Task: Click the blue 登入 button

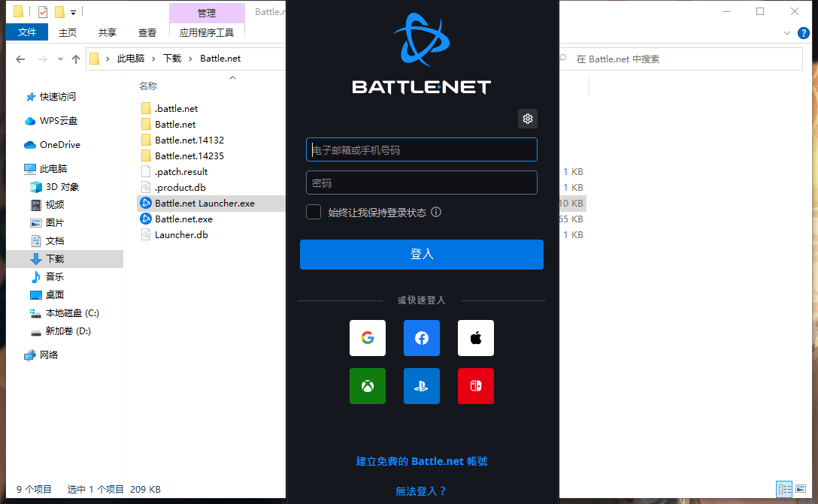Action: 422,255
